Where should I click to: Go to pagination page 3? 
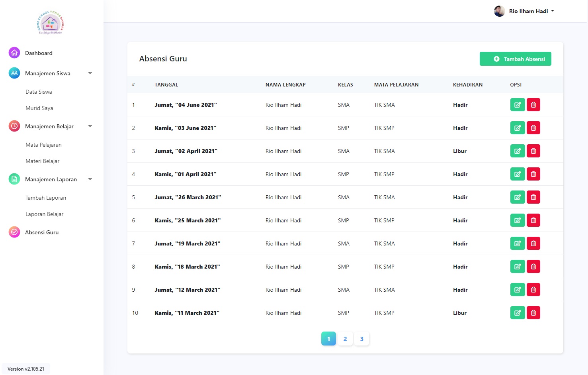pos(362,339)
